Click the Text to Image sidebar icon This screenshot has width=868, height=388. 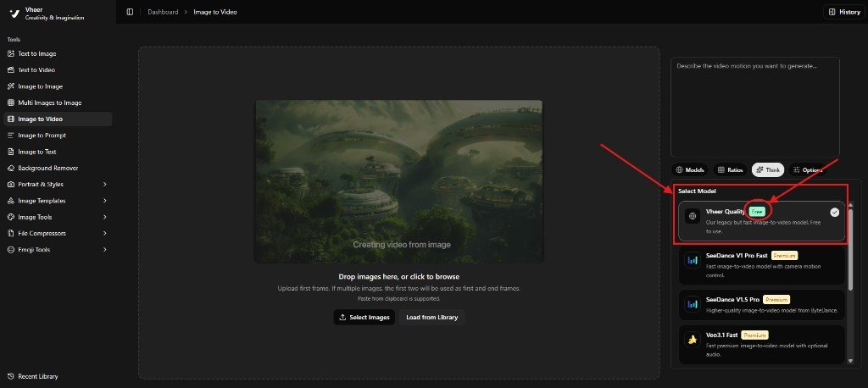10,53
